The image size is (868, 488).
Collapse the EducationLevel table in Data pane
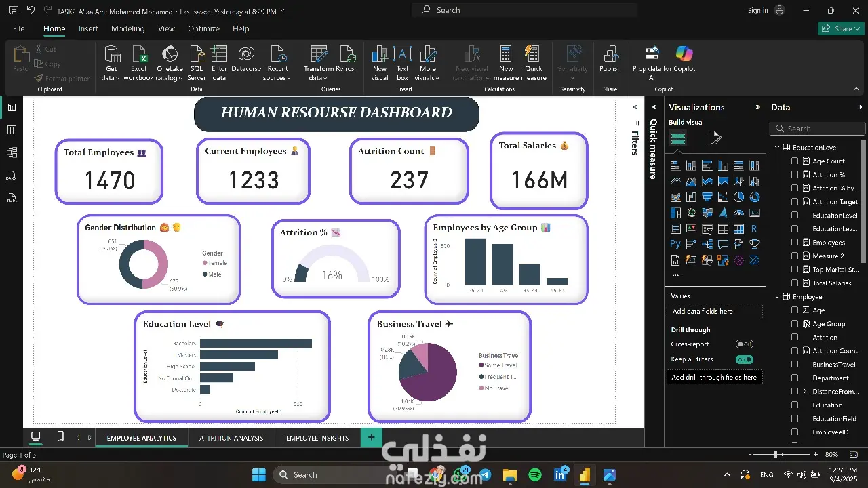point(777,148)
